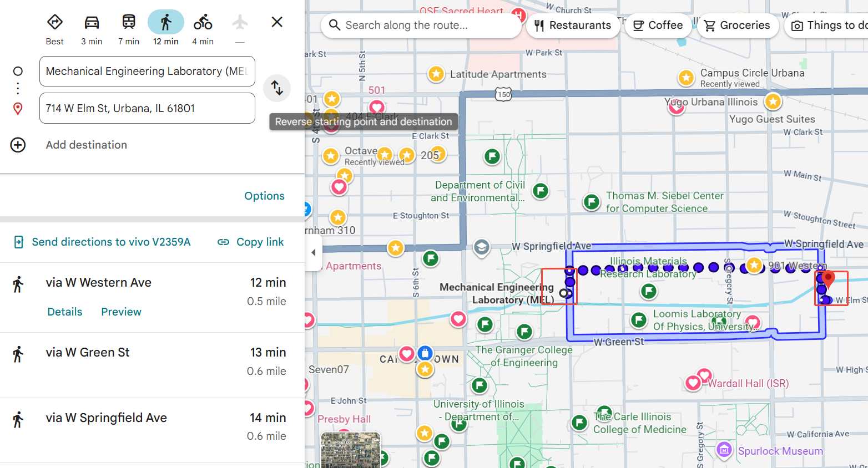Collapse the side panel with arrow
This screenshot has width=868, height=468.
pos(314,253)
